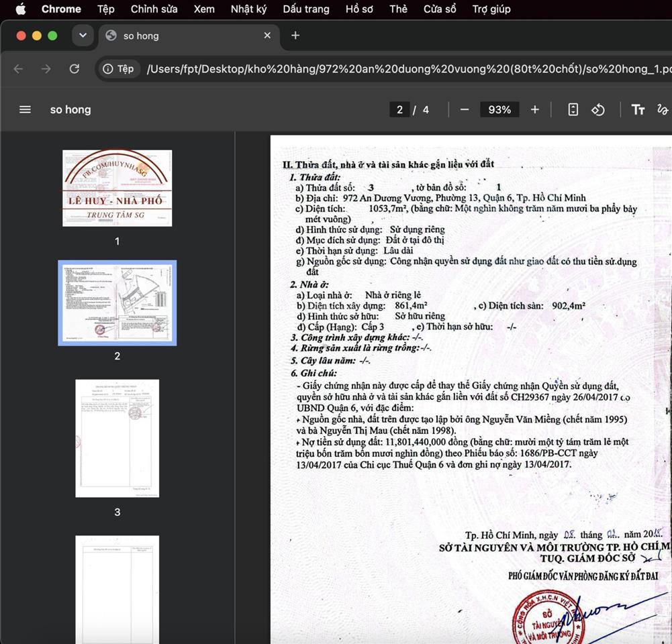672x644 pixels.
Task: Click the address bar file path
Action: point(408,68)
